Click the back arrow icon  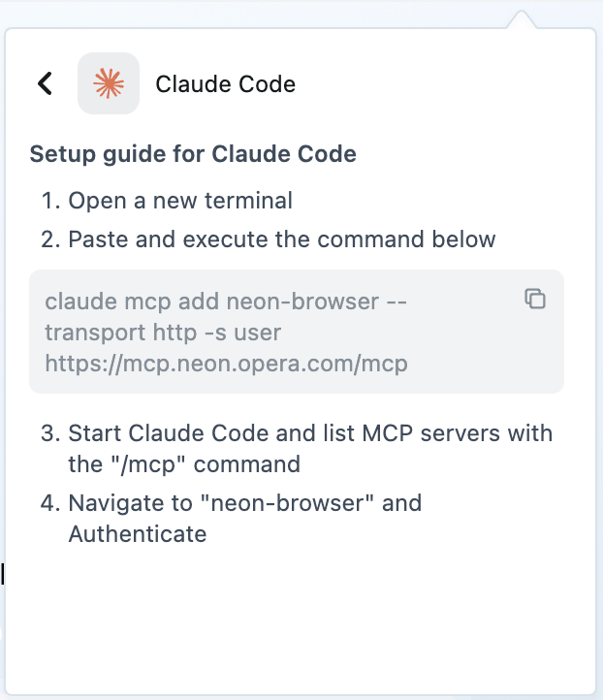[45, 83]
